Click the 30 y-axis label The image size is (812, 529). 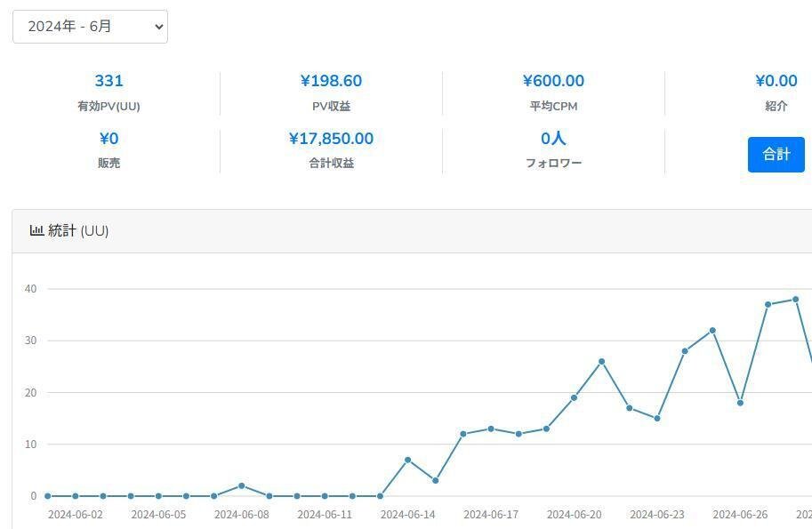click(30, 341)
